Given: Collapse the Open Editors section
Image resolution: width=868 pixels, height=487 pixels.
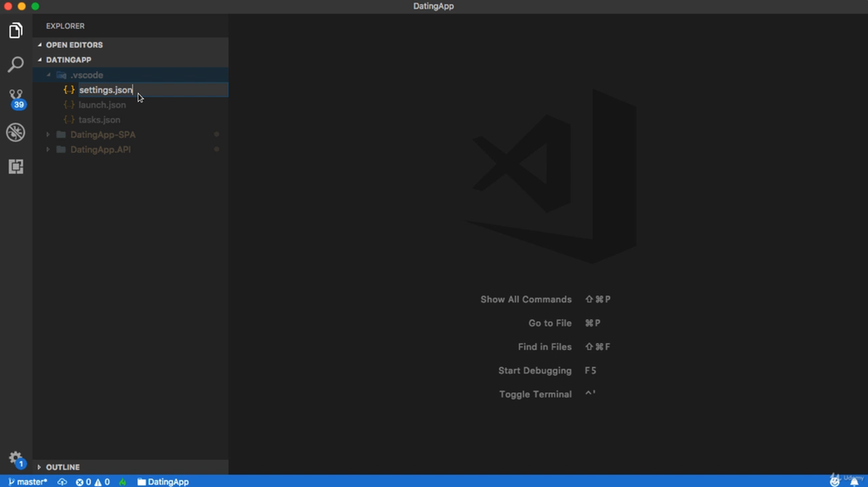Looking at the screenshot, I should 39,45.
